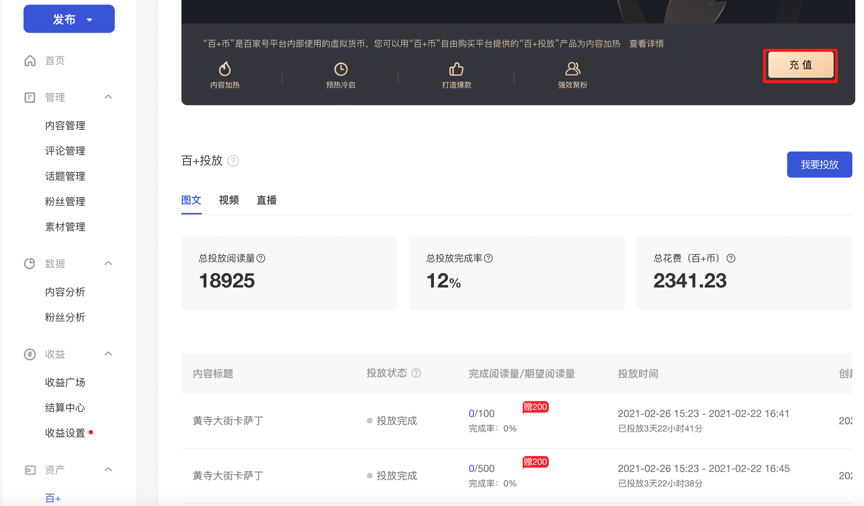Click the 资产 wallet icon
864x506 pixels.
point(30,470)
